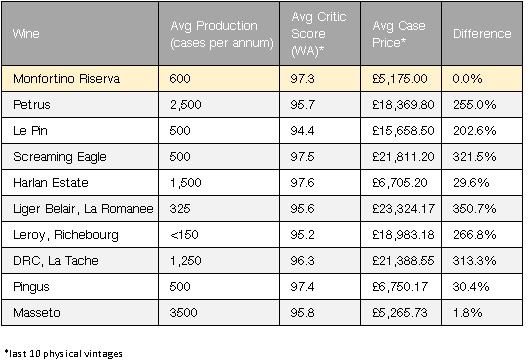Click Masseto difference 1.8% cell

point(482,313)
